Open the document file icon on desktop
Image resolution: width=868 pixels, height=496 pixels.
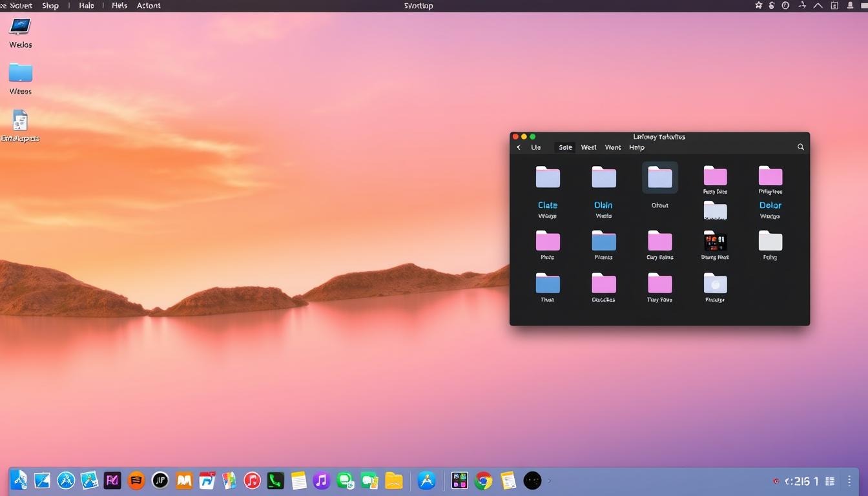20,120
